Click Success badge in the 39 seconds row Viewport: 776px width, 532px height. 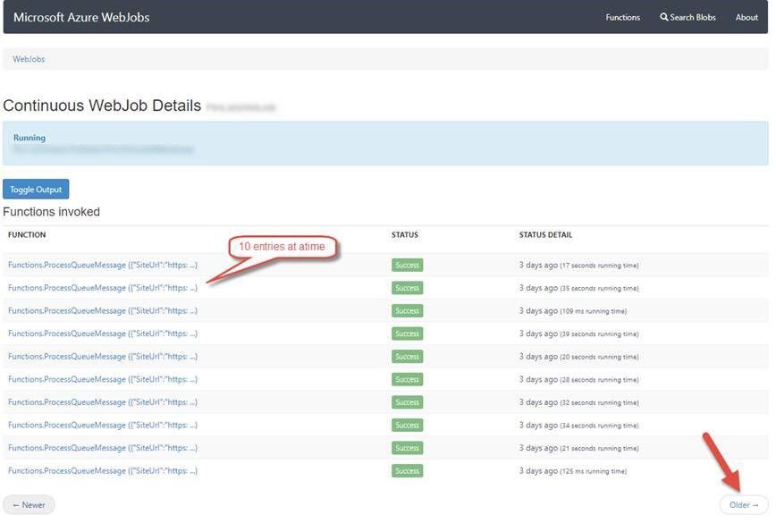click(407, 334)
